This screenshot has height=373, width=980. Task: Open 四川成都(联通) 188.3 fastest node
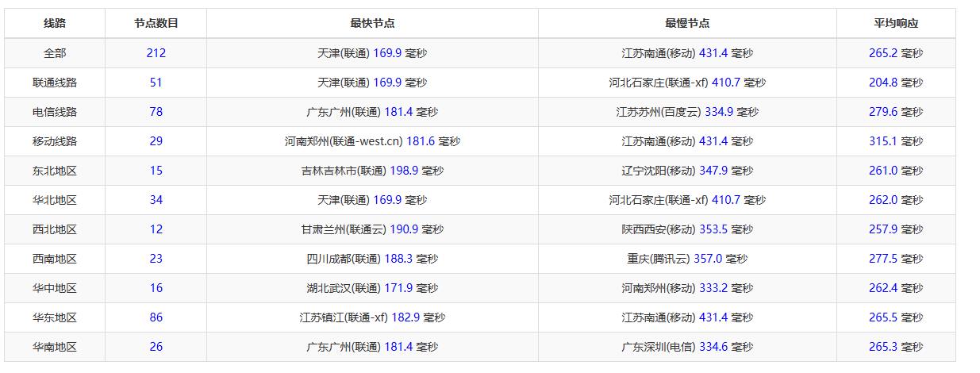(x=372, y=259)
